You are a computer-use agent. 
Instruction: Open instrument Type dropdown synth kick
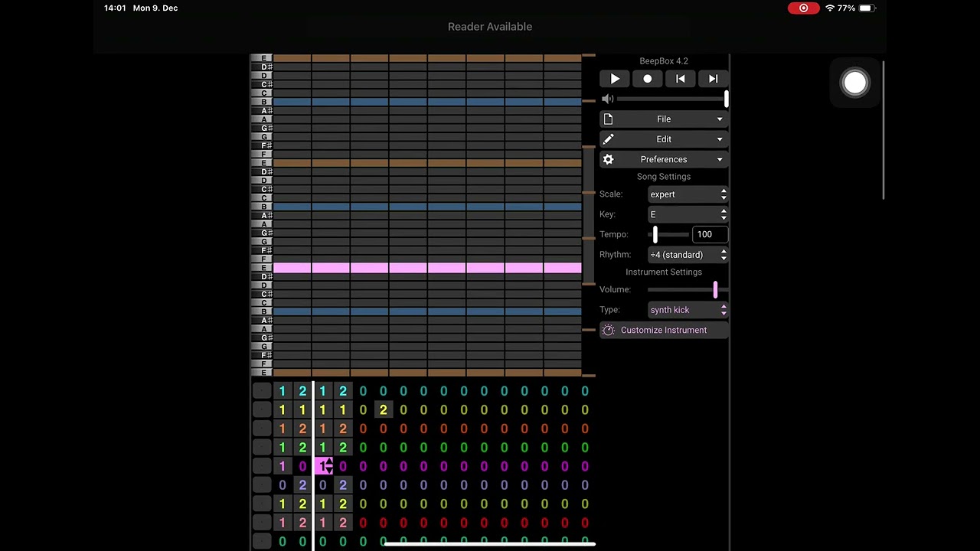pyautogui.click(x=688, y=310)
